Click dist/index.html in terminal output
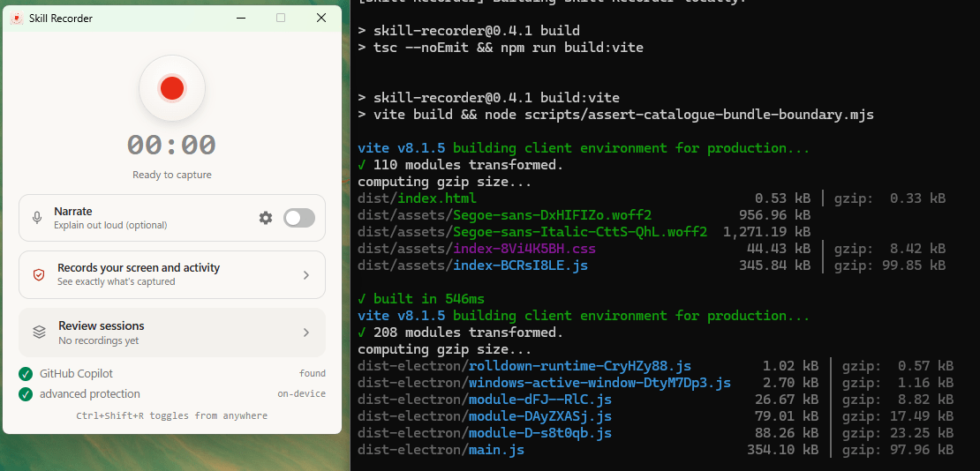980x471 pixels. coord(417,198)
